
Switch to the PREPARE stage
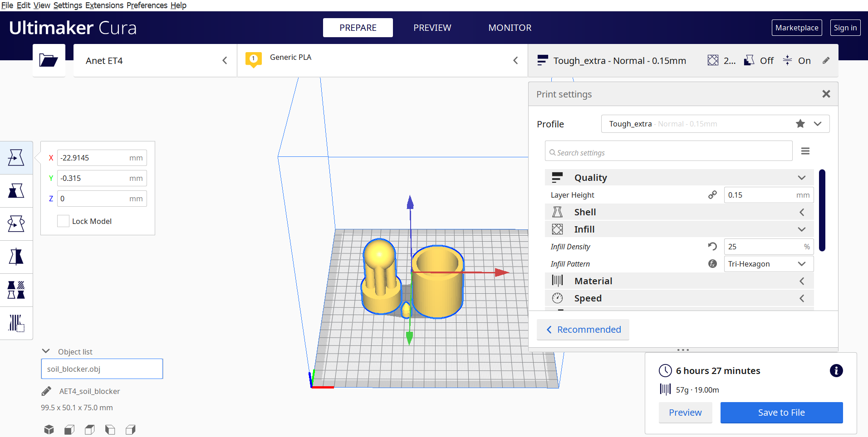(x=358, y=28)
